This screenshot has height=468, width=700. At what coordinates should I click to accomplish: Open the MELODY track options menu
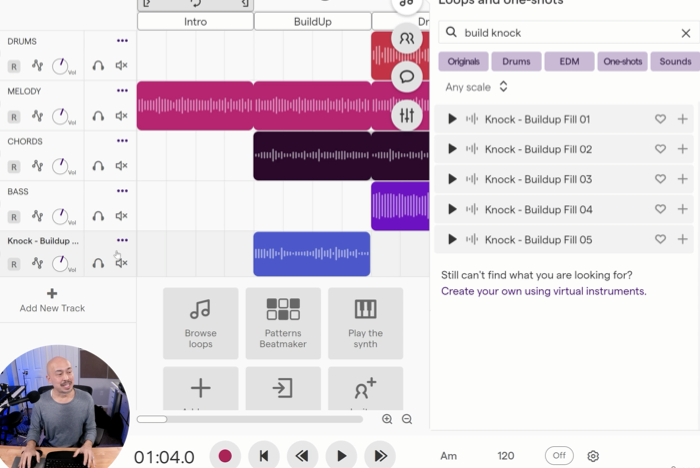tap(122, 91)
